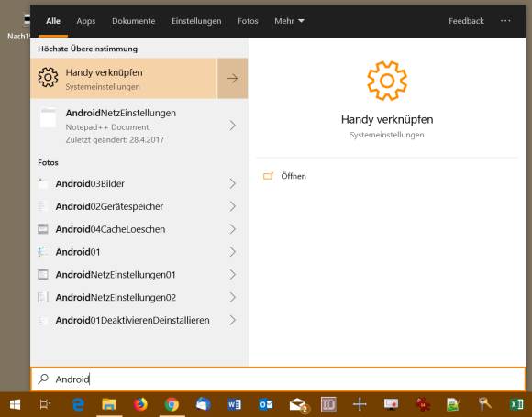The width and height of the screenshot is (532, 417).
Task: Switch to the Apps tab
Action: click(86, 21)
